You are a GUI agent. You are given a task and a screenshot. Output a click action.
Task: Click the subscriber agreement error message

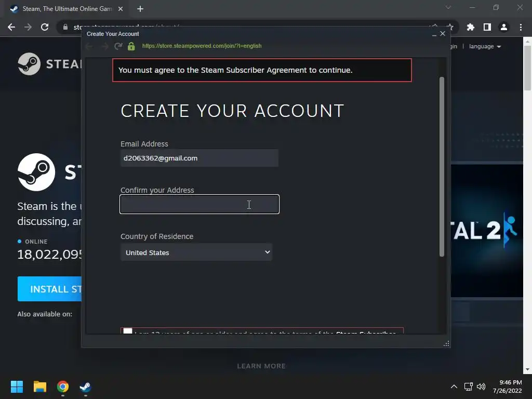262,70
